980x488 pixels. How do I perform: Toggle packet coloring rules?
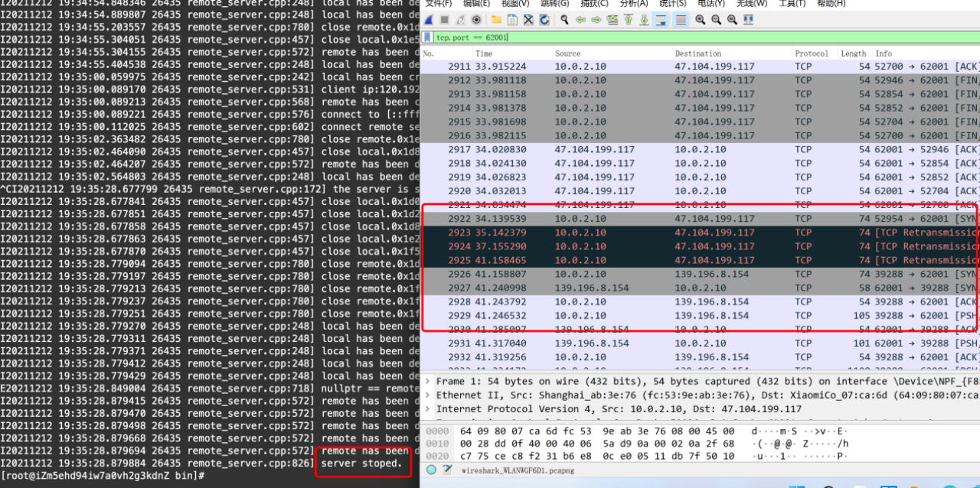point(681,20)
